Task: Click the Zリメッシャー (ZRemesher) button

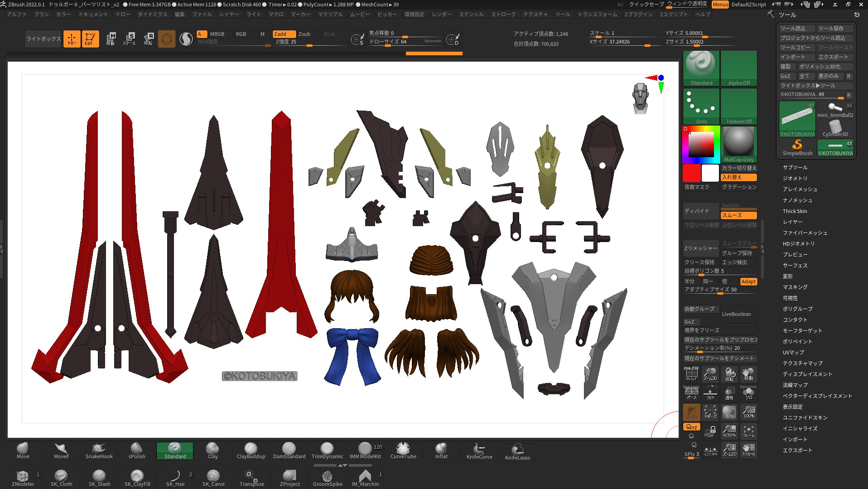Action: [x=701, y=248]
